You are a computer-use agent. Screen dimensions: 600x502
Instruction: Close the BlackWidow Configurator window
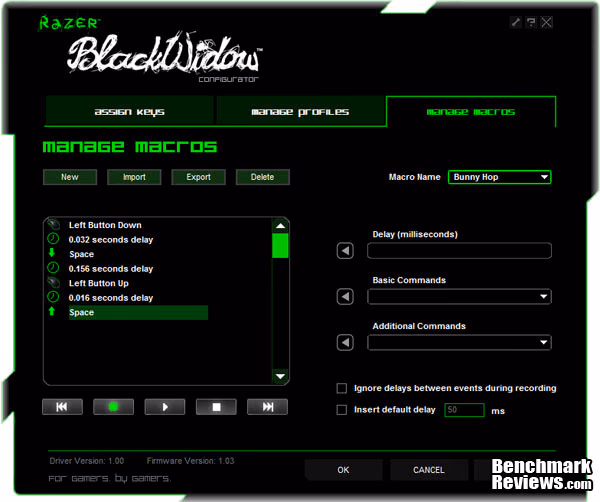coord(546,22)
